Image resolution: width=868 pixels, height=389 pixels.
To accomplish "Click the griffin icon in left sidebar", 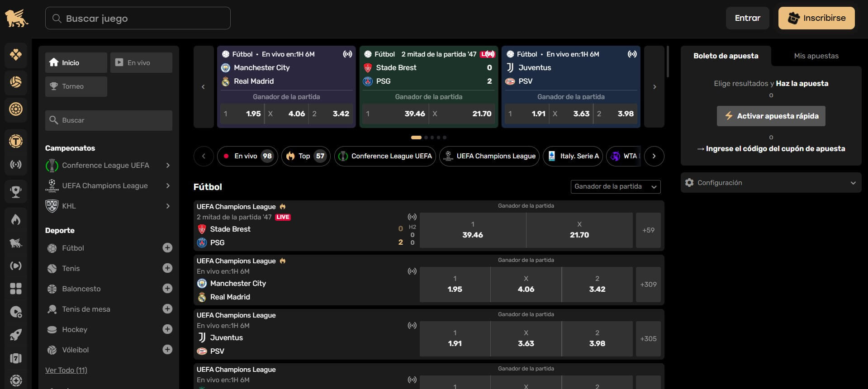I will (x=16, y=243).
